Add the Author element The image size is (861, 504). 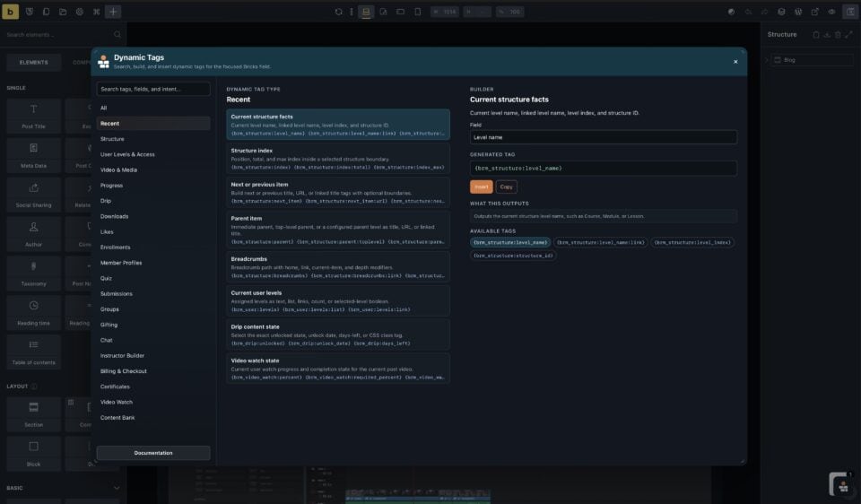pos(33,234)
